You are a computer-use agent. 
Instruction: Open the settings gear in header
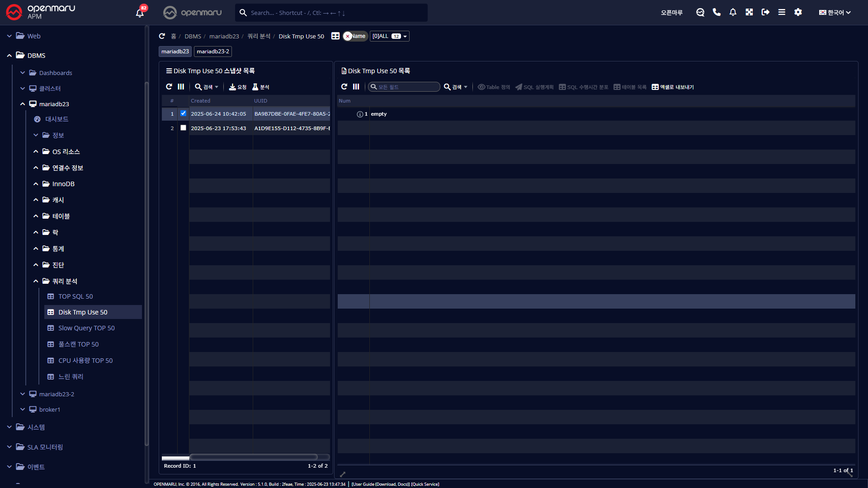(x=798, y=12)
